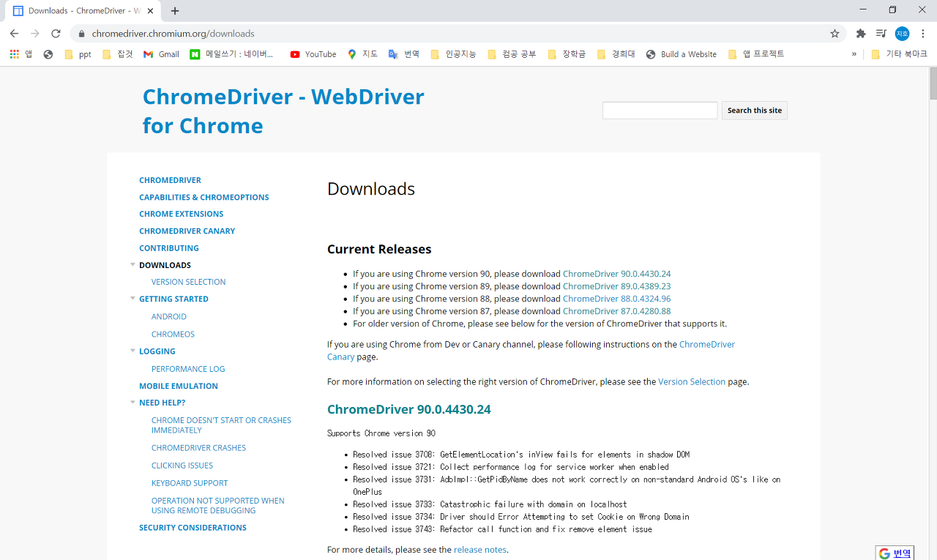937x560 pixels.
Task: Open the Version Selection page link in paragraph
Action: tap(692, 382)
